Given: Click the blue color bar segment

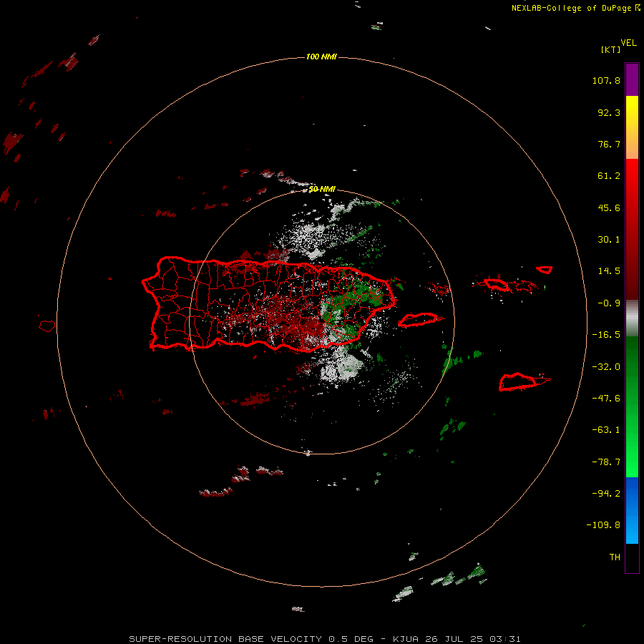Looking at the screenshot, I should (x=632, y=510).
